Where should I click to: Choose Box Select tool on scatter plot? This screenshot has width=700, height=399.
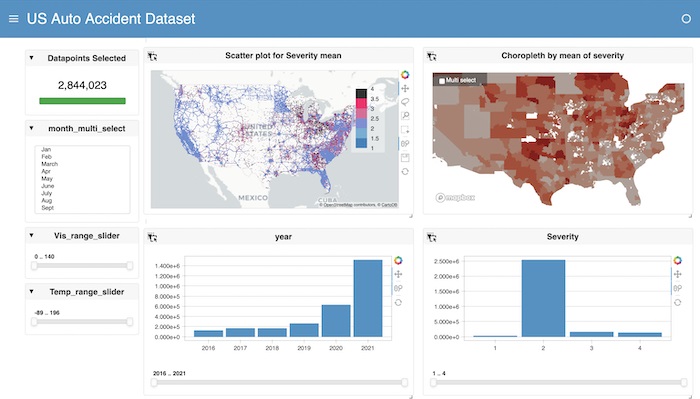click(x=405, y=130)
